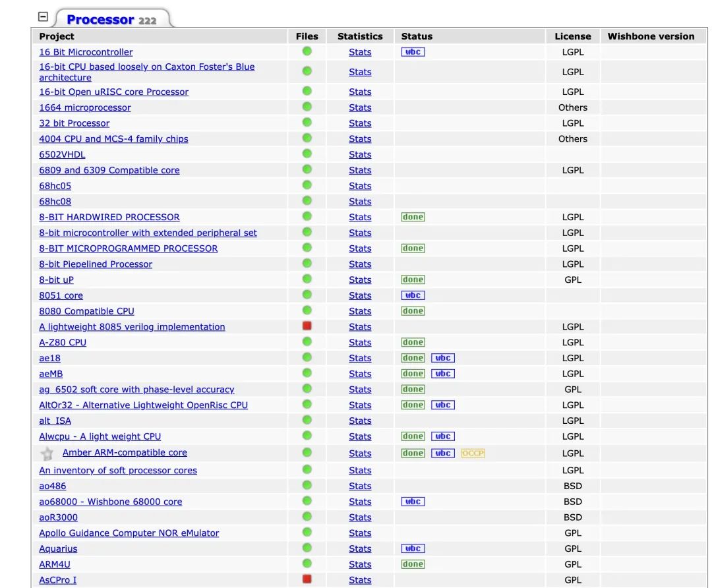Click the wbc badge in the Alwcpu row
Image resolution: width=712 pixels, height=588 pixels.
pyautogui.click(x=443, y=436)
